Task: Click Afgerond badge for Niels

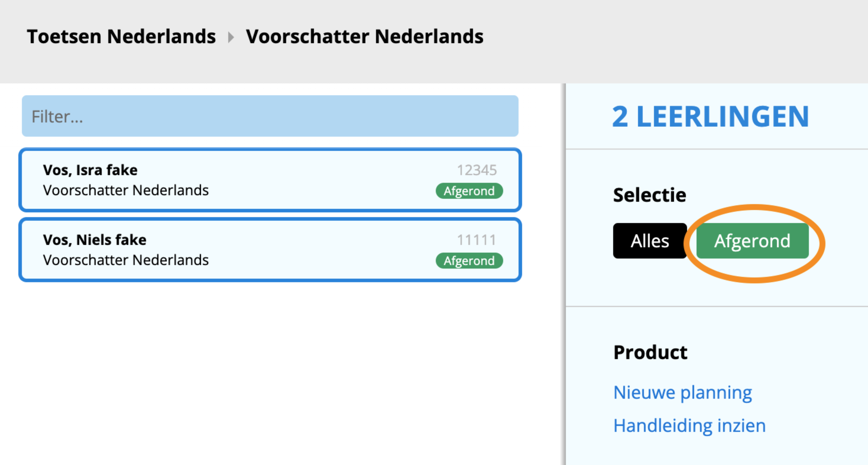Action: tap(469, 261)
